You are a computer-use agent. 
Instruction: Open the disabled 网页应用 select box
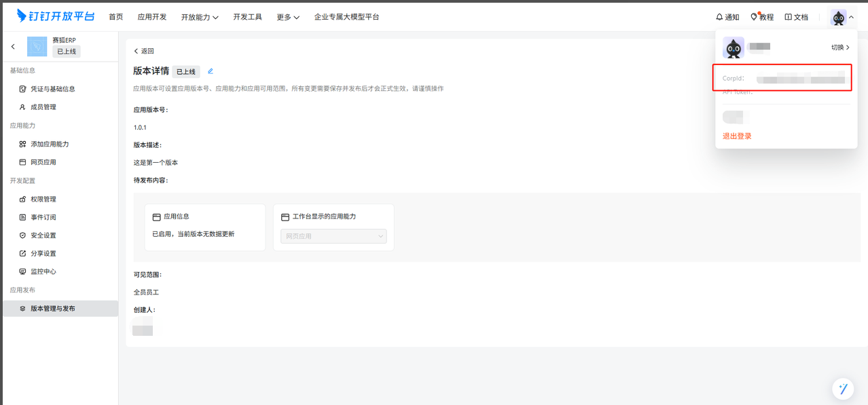pos(333,236)
